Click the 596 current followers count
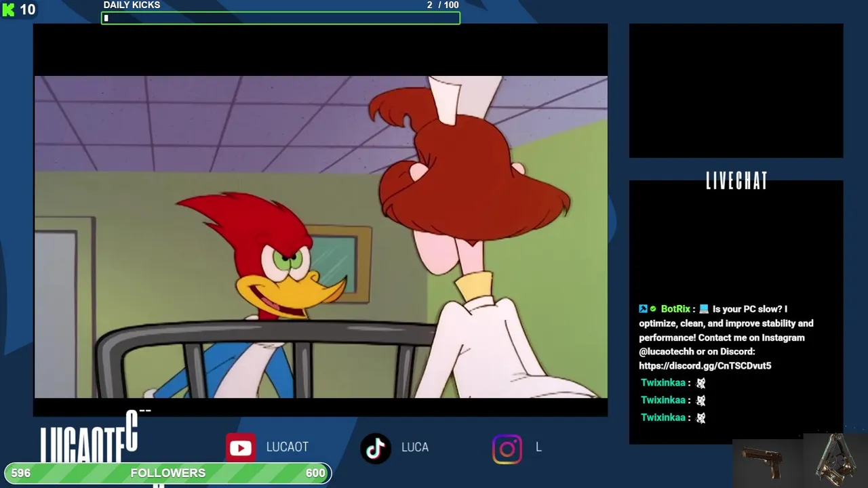Viewport: 868px width, 488px height. pos(20,473)
